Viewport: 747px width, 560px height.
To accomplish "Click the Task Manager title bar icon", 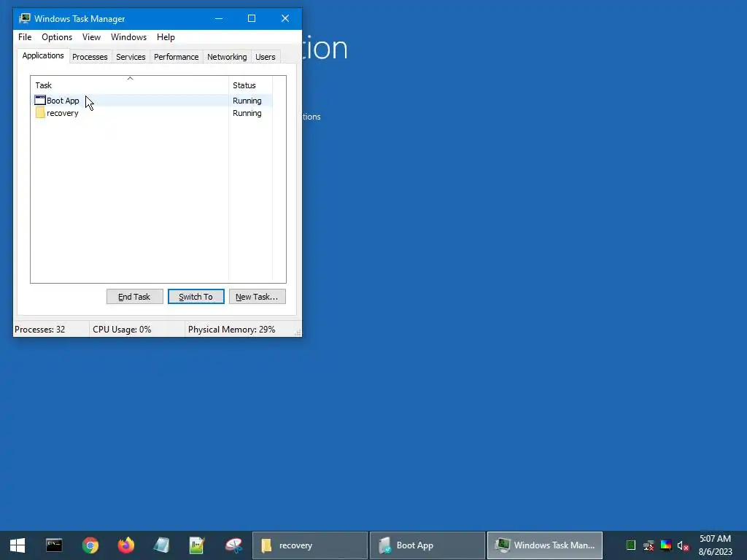I will coord(24,18).
